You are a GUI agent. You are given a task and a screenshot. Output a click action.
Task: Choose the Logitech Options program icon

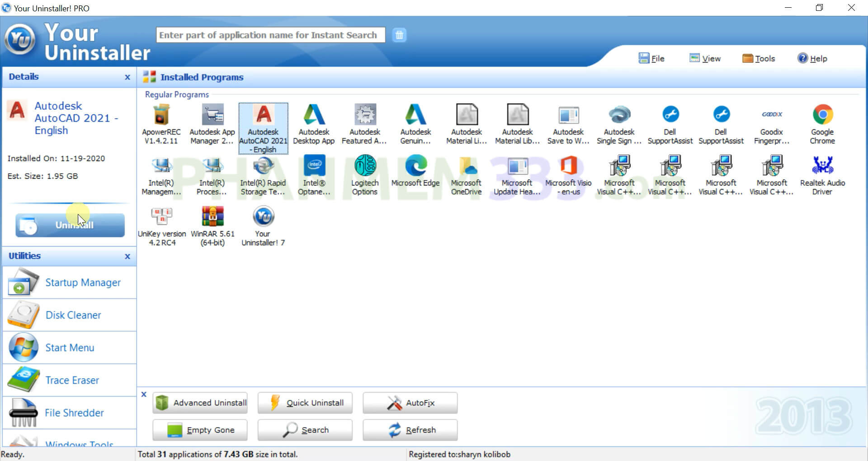(365, 166)
